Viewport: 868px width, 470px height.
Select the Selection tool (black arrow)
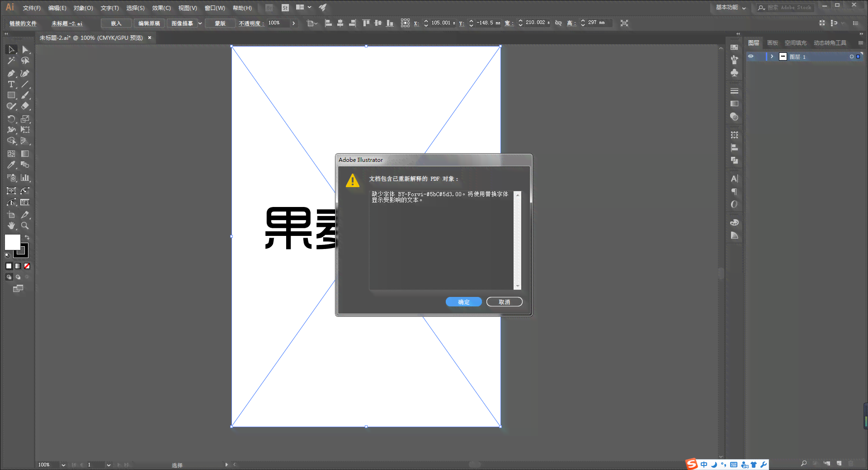coord(11,50)
